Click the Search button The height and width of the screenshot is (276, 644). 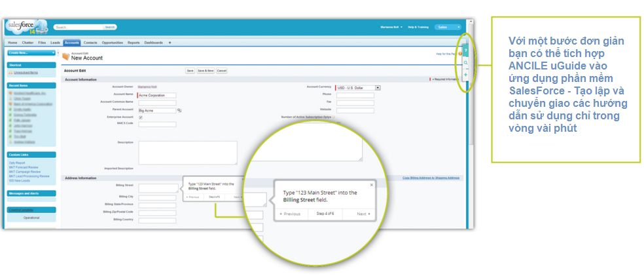pos(110,27)
